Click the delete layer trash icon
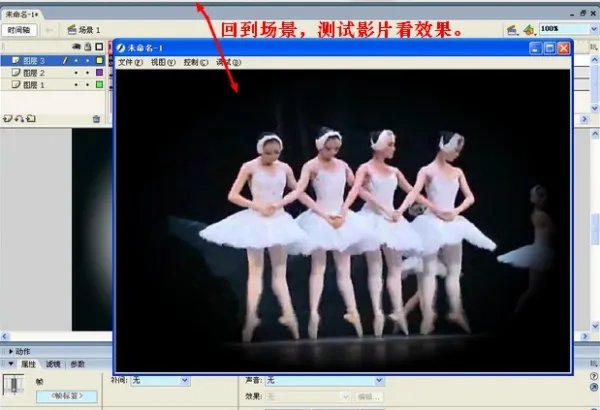This screenshot has height=410, width=600. click(x=96, y=119)
